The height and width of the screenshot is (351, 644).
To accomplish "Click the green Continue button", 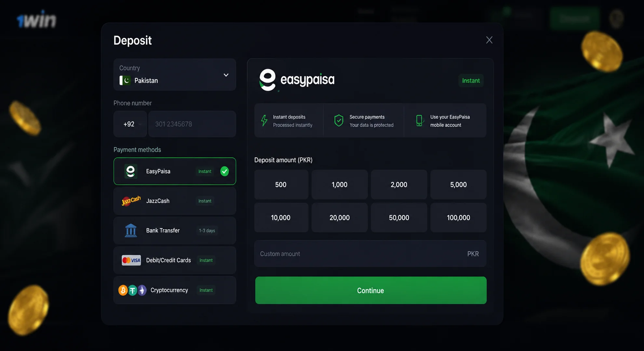I will [371, 290].
